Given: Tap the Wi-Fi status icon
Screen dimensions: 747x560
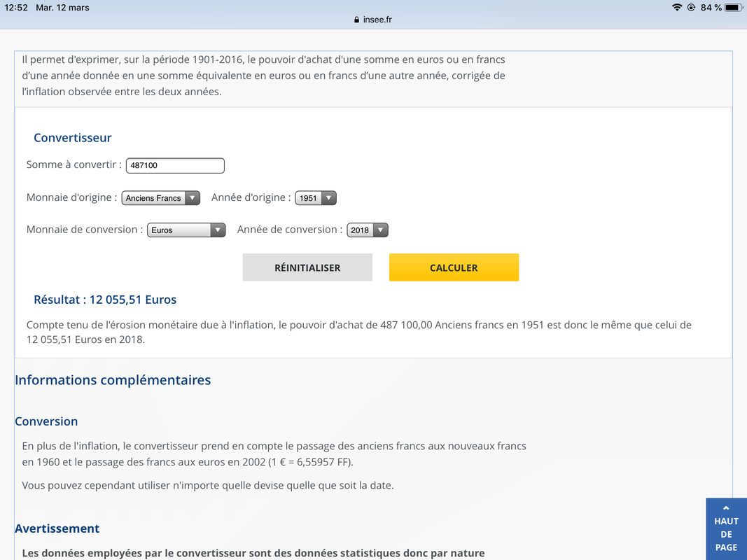Looking at the screenshot, I should (676, 7).
